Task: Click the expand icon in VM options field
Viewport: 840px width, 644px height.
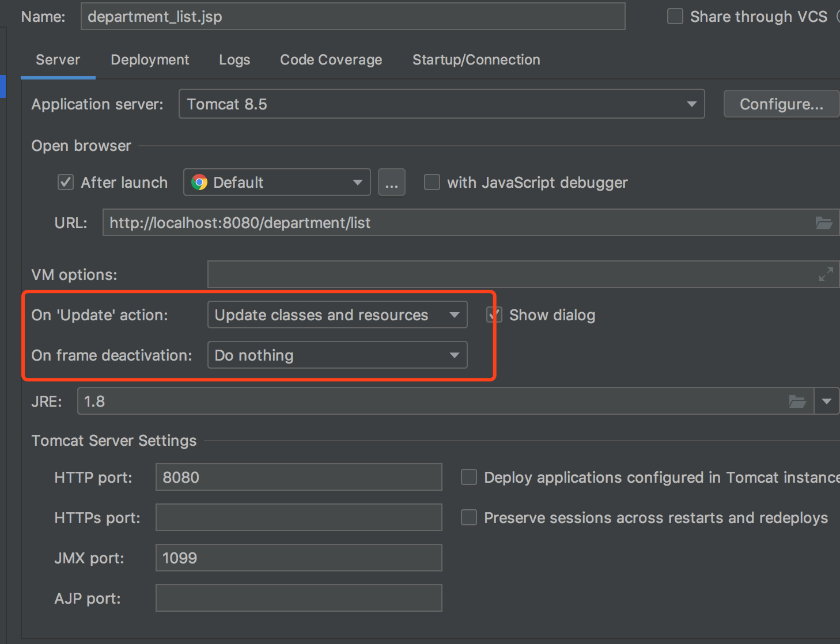Action: [x=826, y=275]
